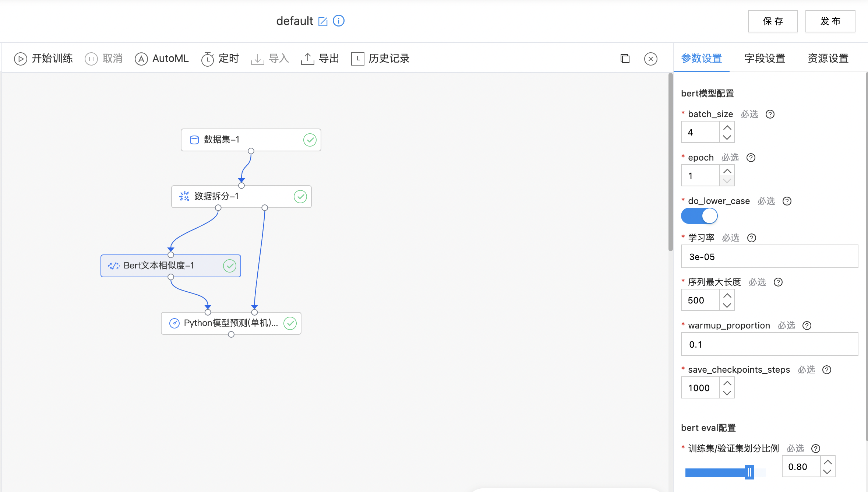This screenshot has width=868, height=492.
Task: Click the 学习率 input field
Action: point(769,257)
